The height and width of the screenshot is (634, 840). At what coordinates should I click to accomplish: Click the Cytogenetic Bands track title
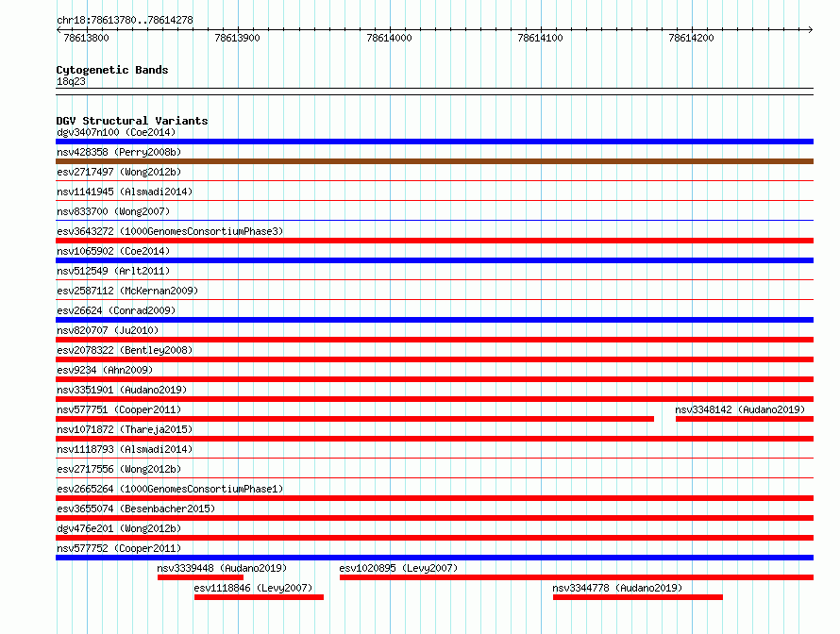point(112,70)
